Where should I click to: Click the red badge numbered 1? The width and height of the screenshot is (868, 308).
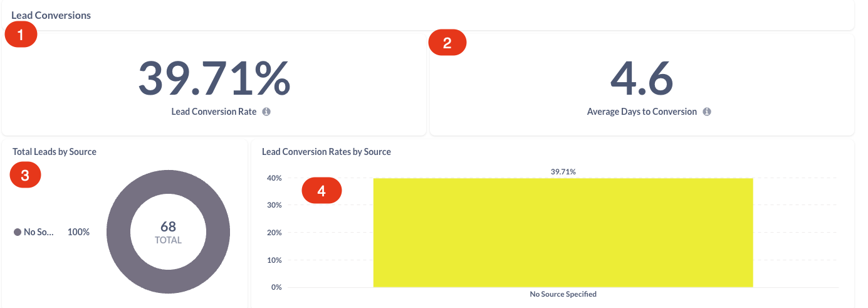21,35
